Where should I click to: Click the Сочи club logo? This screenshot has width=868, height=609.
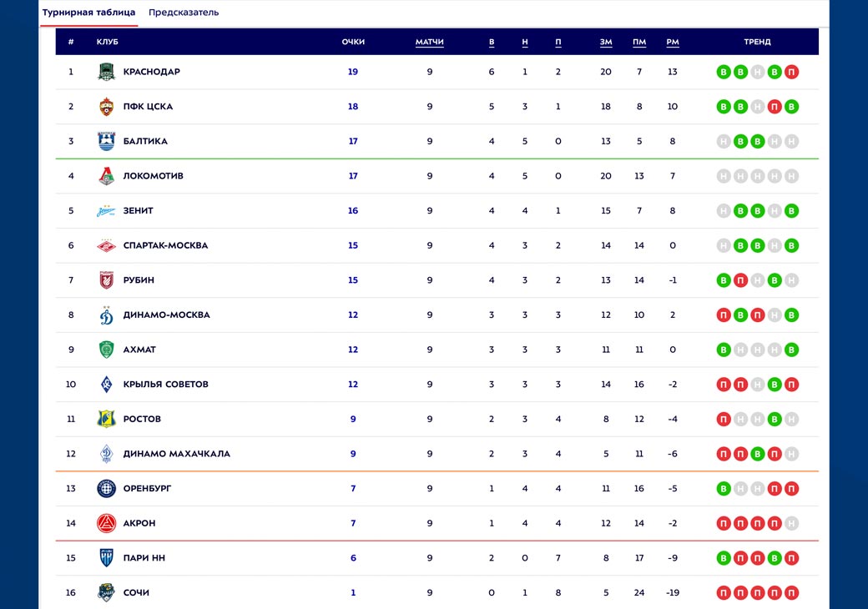[x=106, y=593]
